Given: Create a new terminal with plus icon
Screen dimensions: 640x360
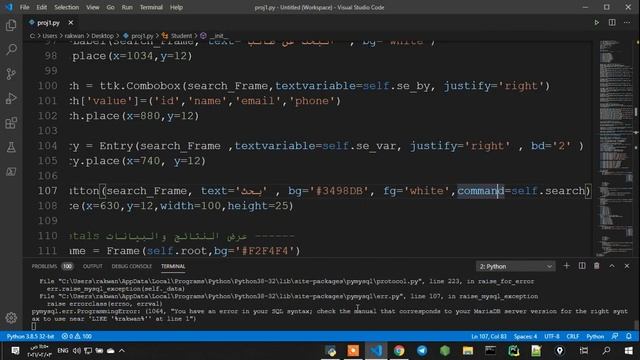Looking at the screenshot, I should click(x=567, y=266).
